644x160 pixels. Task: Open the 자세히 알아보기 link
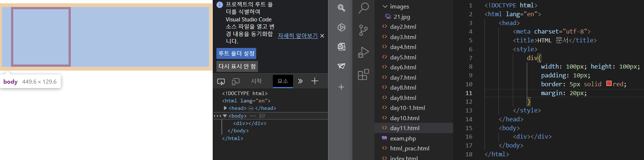[x=297, y=36]
